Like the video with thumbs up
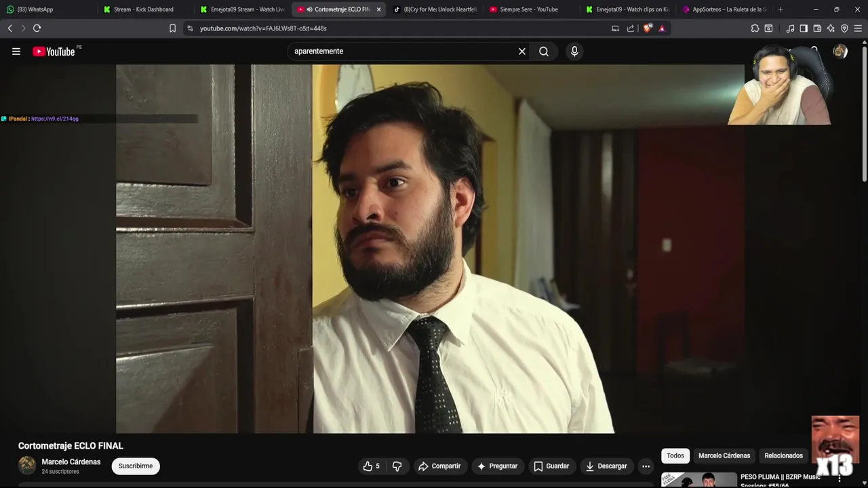The image size is (868, 488). tap(371, 466)
